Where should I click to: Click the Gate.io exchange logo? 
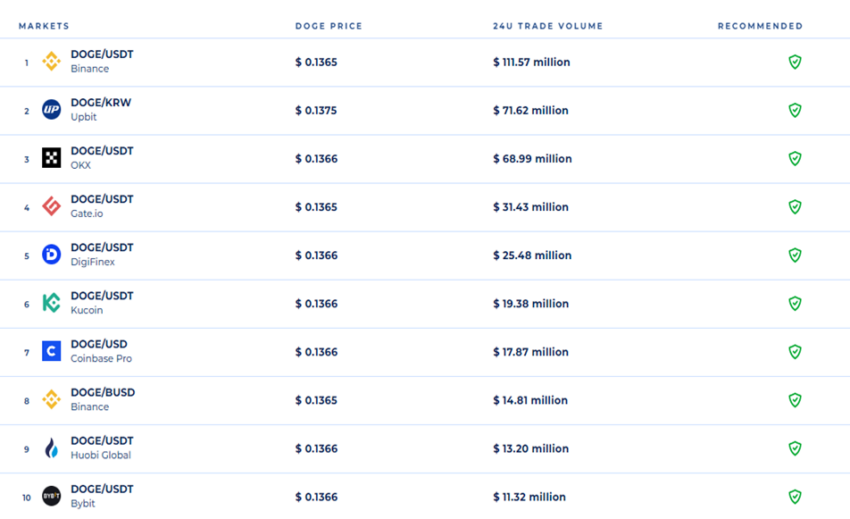(51, 207)
